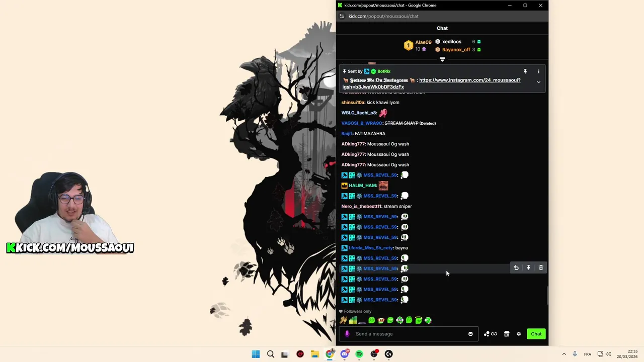Open site information icon in address bar
The image size is (644, 362).
click(x=342, y=16)
